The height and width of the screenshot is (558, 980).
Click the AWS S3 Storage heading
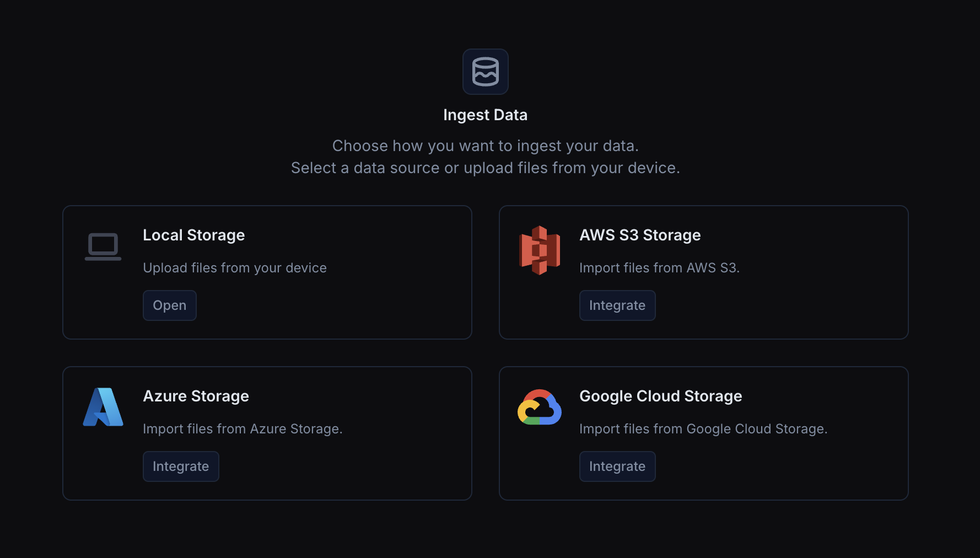pos(639,235)
